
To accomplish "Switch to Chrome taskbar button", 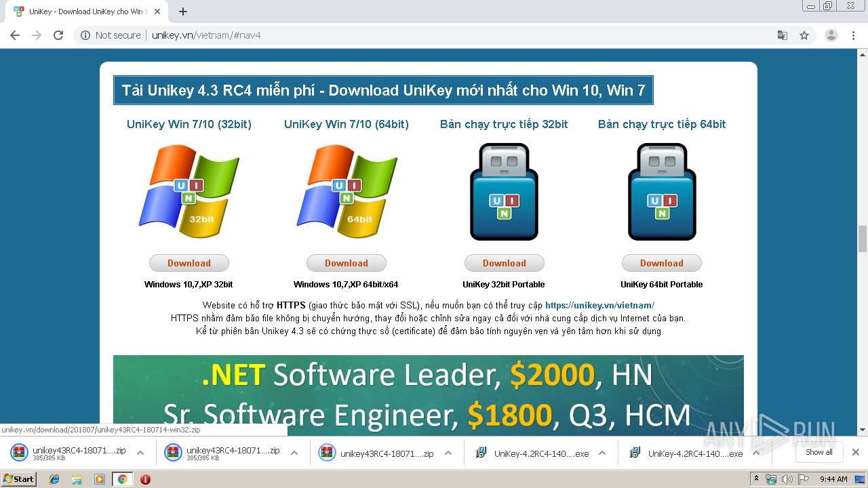I will [x=122, y=479].
